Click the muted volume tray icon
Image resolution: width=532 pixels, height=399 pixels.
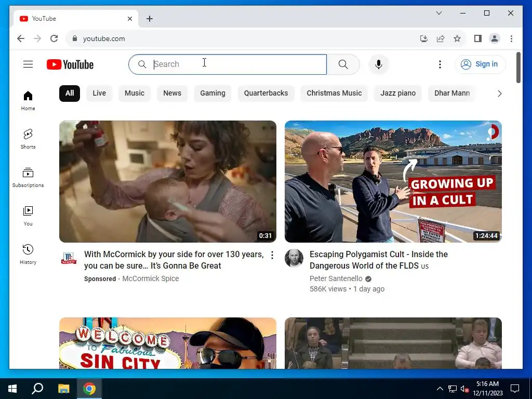(464, 389)
